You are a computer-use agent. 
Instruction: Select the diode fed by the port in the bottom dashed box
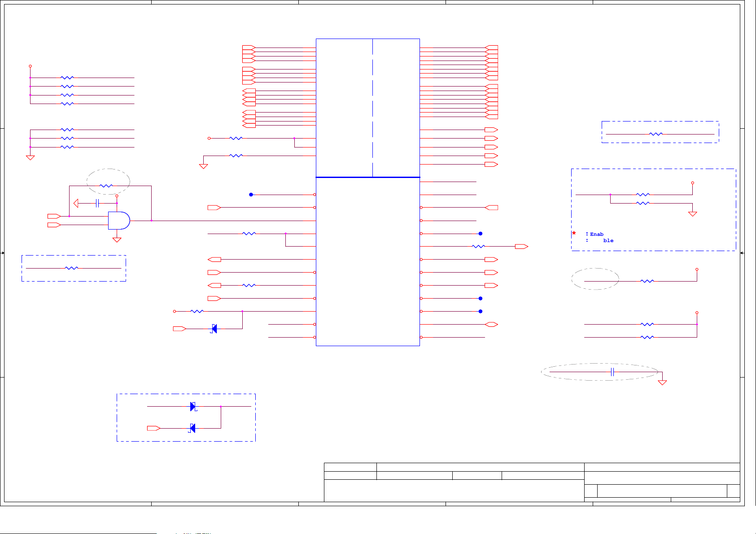[x=192, y=428]
